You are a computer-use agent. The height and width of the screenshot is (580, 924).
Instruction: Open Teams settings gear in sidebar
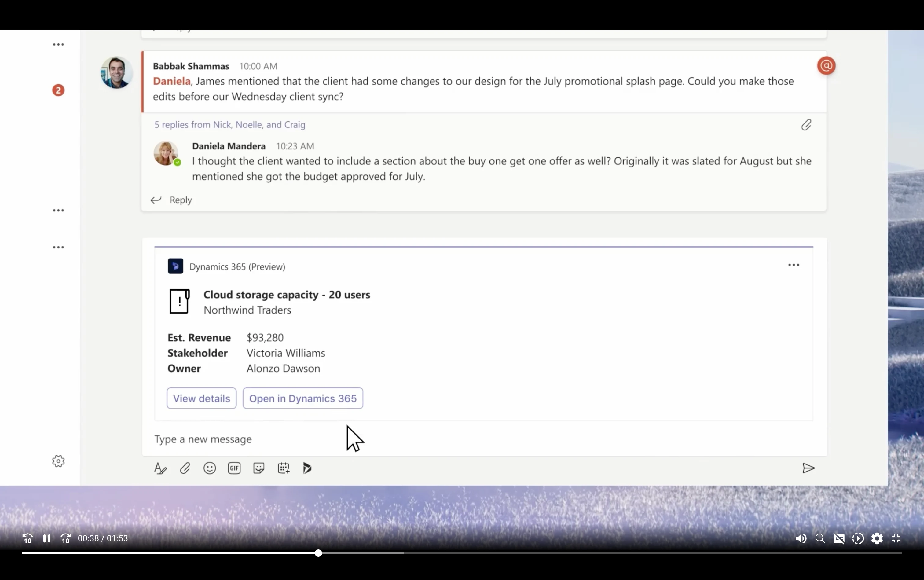point(58,461)
